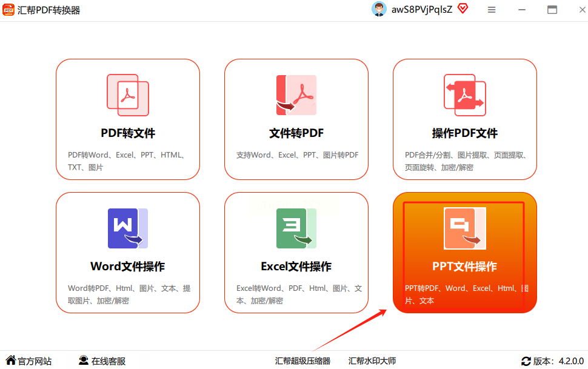
Task: Click the red VIP diamond badge
Action: tap(463, 9)
